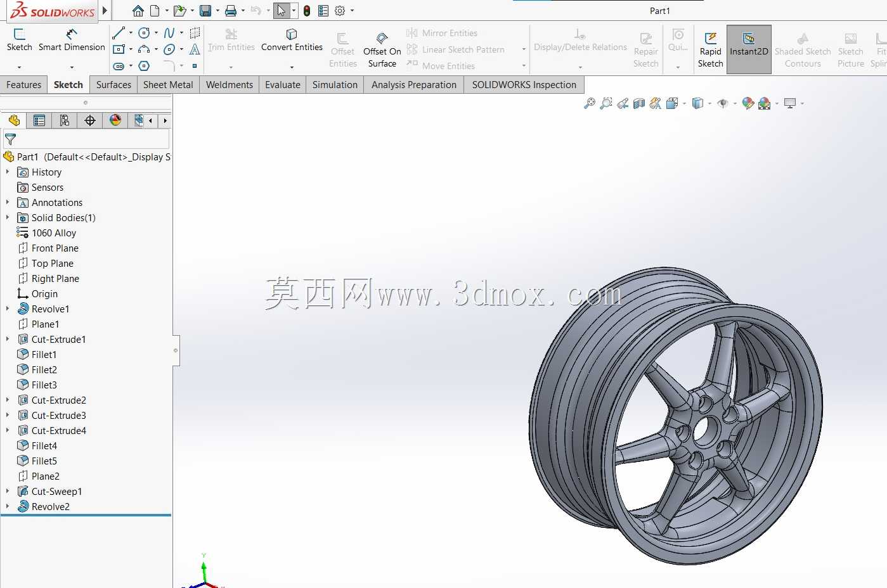Open the Hide/Show Items eye icon

722,103
